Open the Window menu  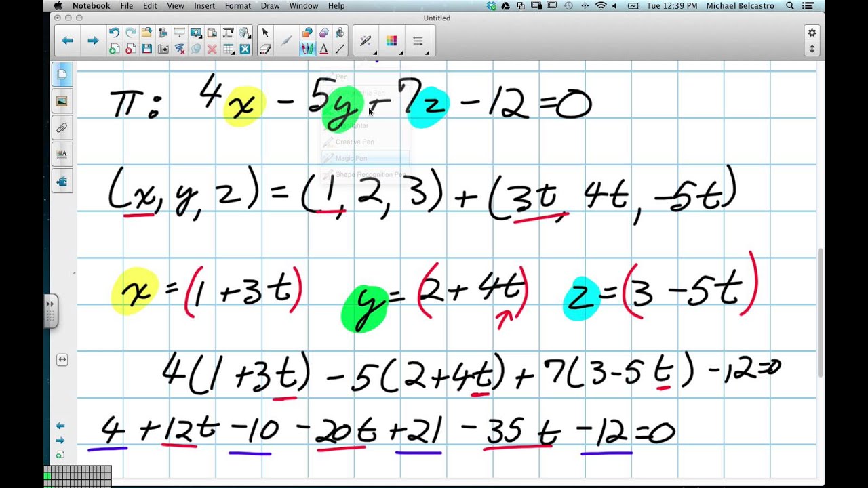click(x=304, y=6)
